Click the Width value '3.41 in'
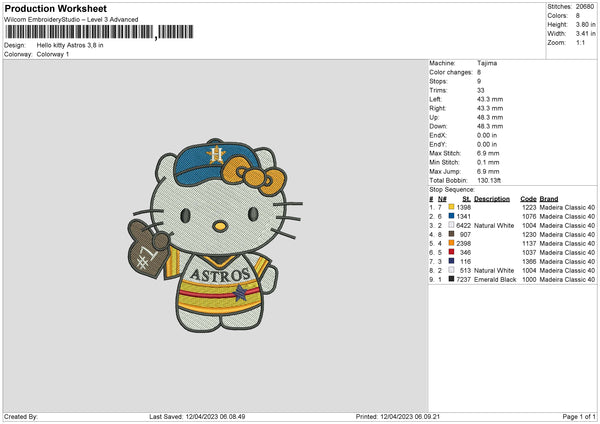This screenshot has height=424, width=600. pos(585,34)
